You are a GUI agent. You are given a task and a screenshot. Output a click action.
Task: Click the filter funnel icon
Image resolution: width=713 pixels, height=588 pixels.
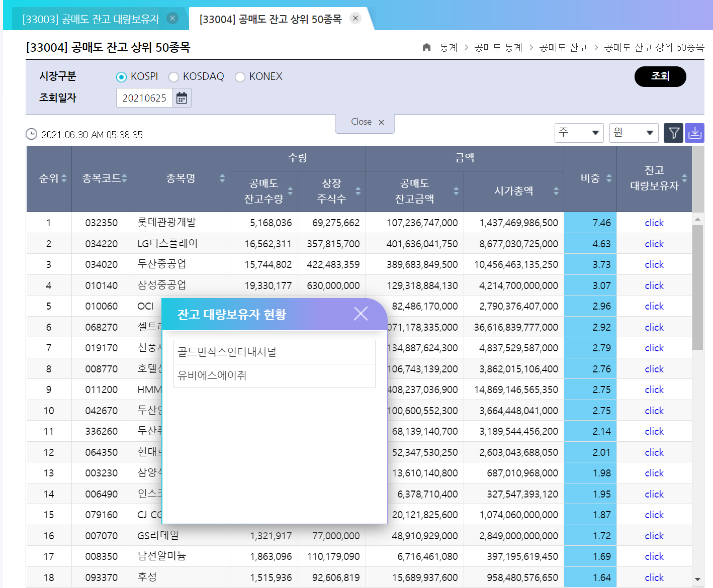[673, 133]
